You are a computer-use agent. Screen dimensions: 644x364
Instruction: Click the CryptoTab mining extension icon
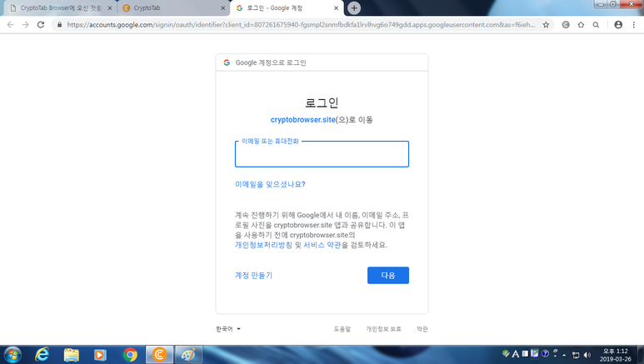566,25
